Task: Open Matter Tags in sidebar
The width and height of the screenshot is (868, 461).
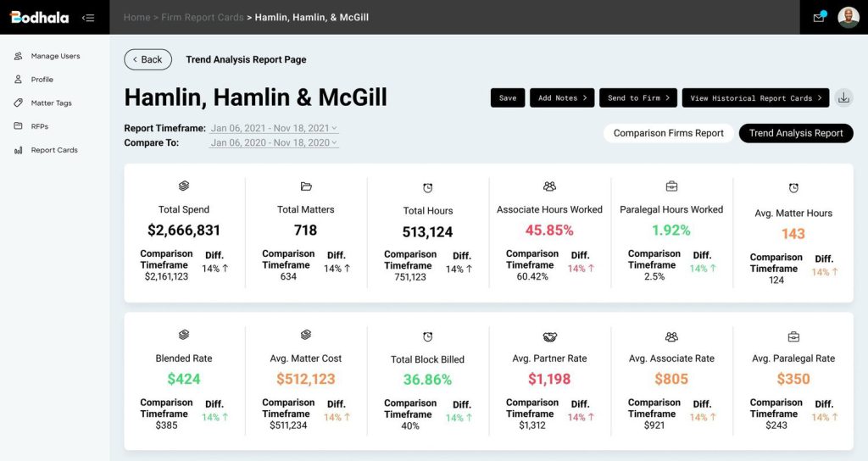Action: [52, 103]
